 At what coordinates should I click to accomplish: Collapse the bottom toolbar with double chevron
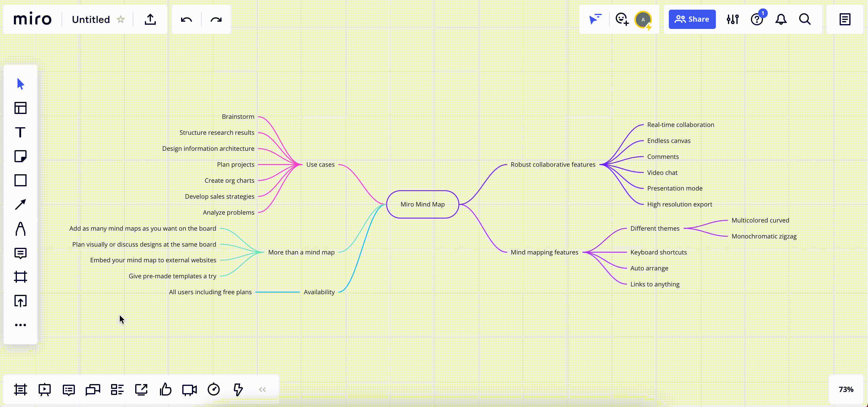[263, 390]
